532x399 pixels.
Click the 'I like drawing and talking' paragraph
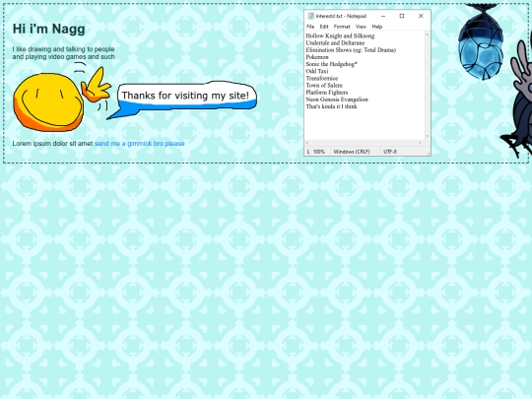click(x=63, y=53)
